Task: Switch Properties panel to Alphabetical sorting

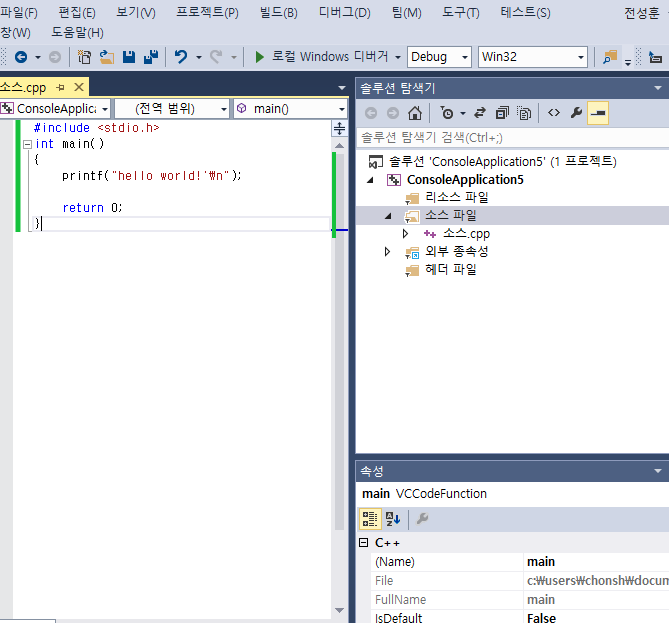Action: click(393, 518)
